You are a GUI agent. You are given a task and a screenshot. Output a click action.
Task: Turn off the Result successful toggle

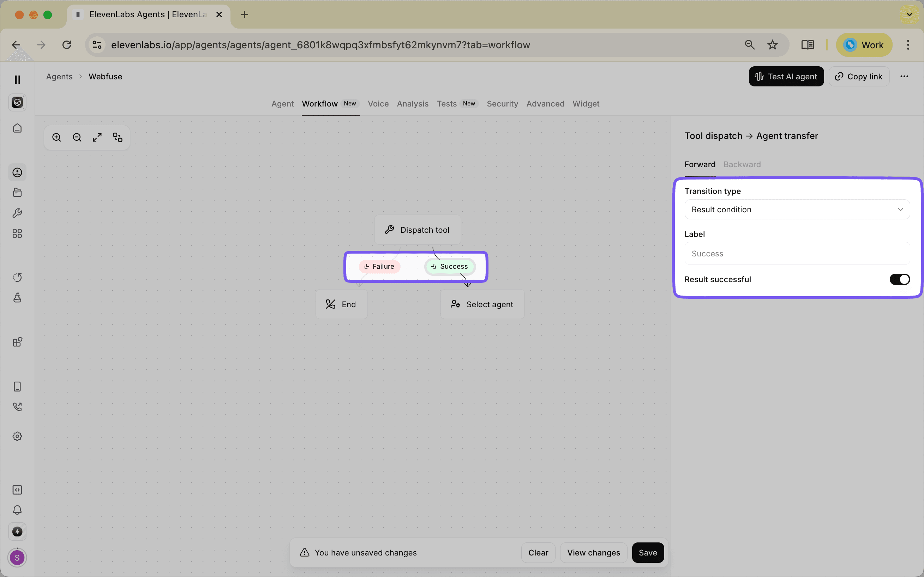[x=900, y=279]
